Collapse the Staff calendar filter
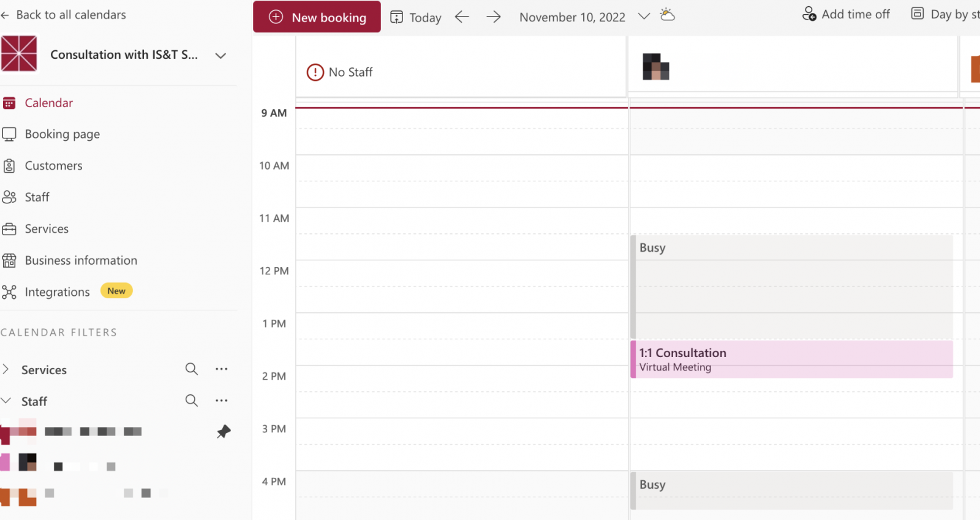This screenshot has width=980, height=520. (7, 401)
